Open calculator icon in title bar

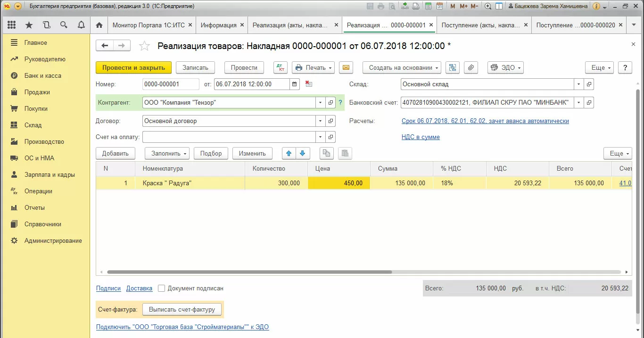click(x=428, y=7)
